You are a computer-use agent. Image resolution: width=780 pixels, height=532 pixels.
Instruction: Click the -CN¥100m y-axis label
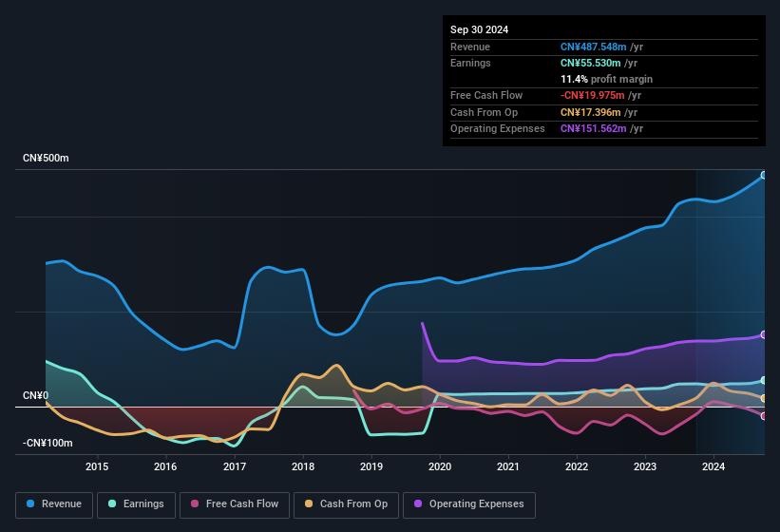pos(48,443)
